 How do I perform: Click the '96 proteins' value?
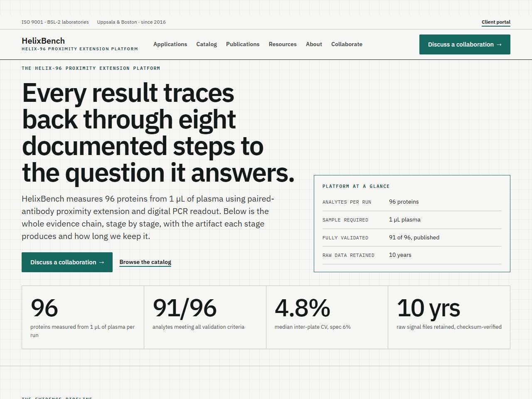[404, 202]
